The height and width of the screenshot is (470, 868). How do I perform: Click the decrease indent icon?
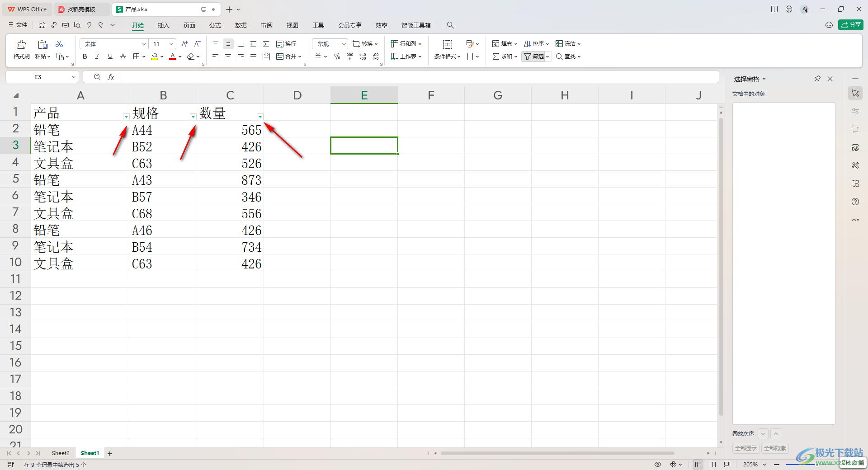(x=254, y=44)
